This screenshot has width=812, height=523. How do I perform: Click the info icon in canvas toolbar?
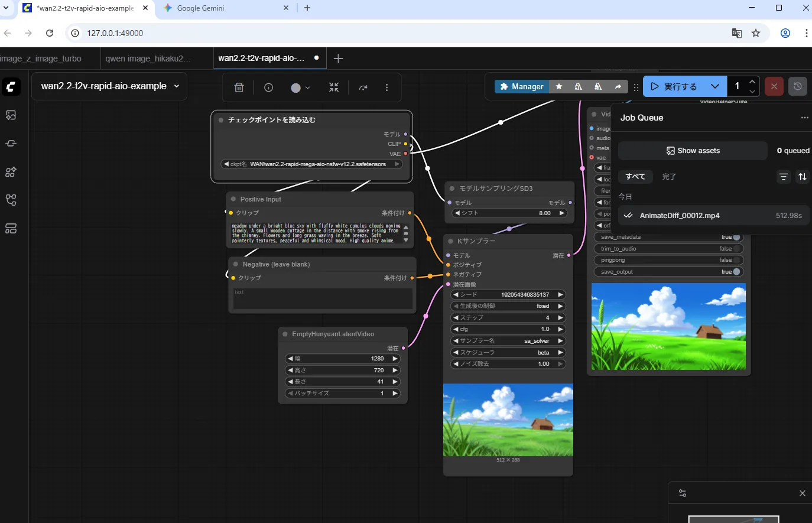click(x=268, y=87)
